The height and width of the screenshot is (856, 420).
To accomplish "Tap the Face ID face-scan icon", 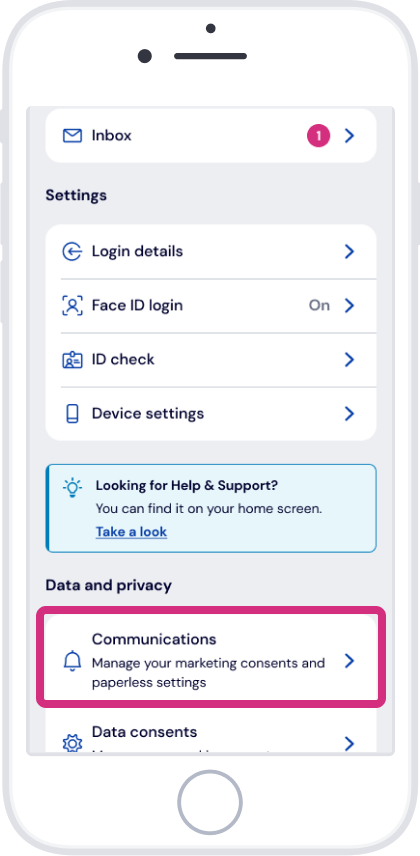I will click(72, 306).
